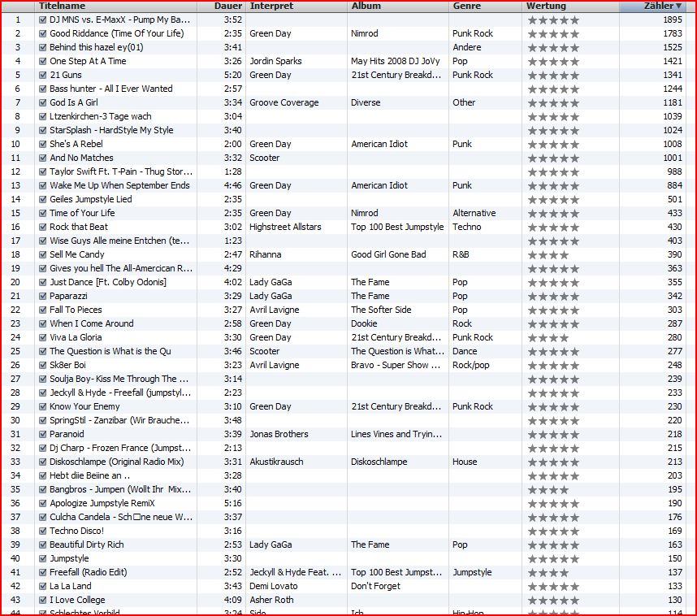This screenshot has width=697, height=616.
Task: Click the genre Techno
Action: pos(467,227)
